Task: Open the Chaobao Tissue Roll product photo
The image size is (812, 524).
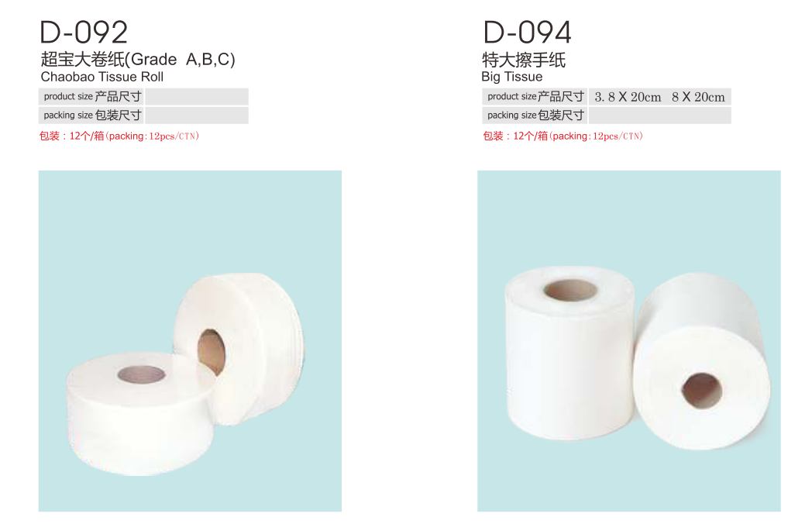Action: [190, 341]
